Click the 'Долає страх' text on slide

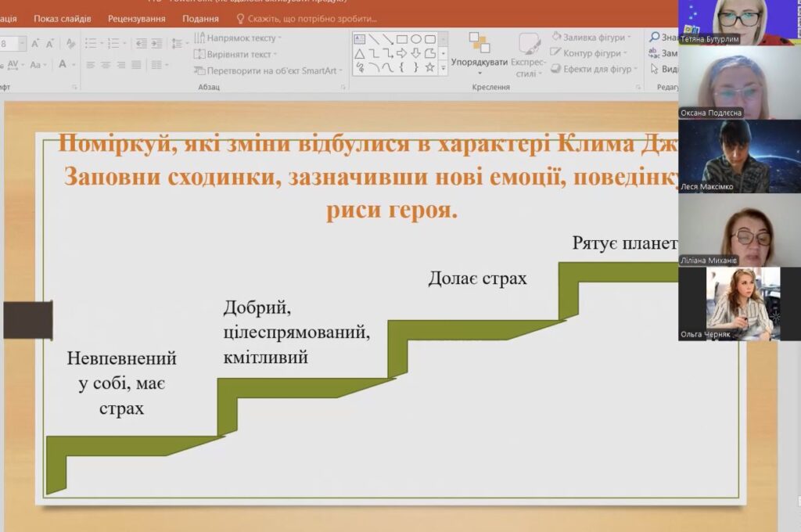pos(477,279)
